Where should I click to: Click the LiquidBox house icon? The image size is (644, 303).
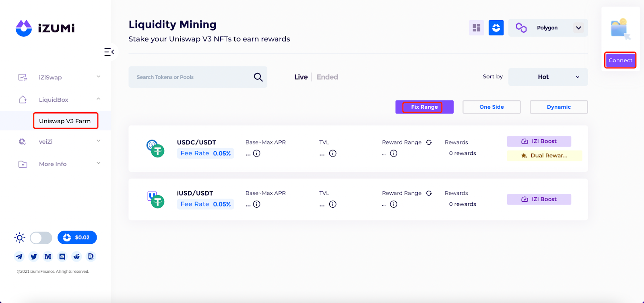pyautogui.click(x=23, y=99)
